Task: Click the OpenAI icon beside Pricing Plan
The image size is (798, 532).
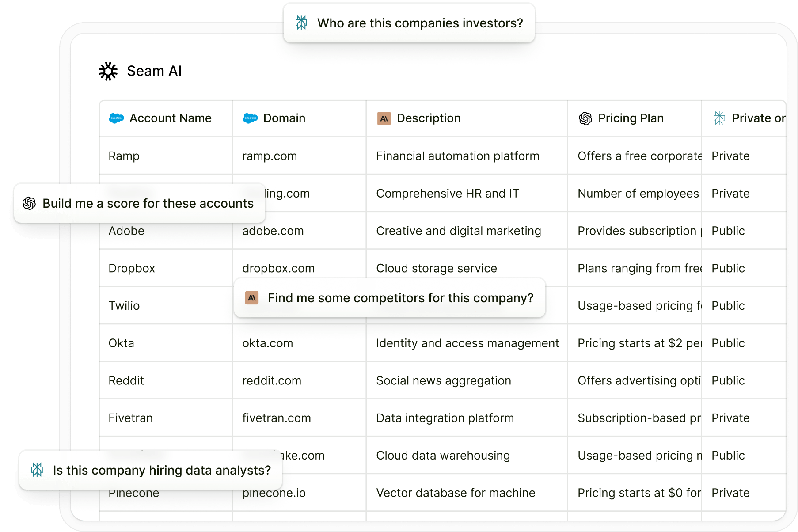Action: 585,118
